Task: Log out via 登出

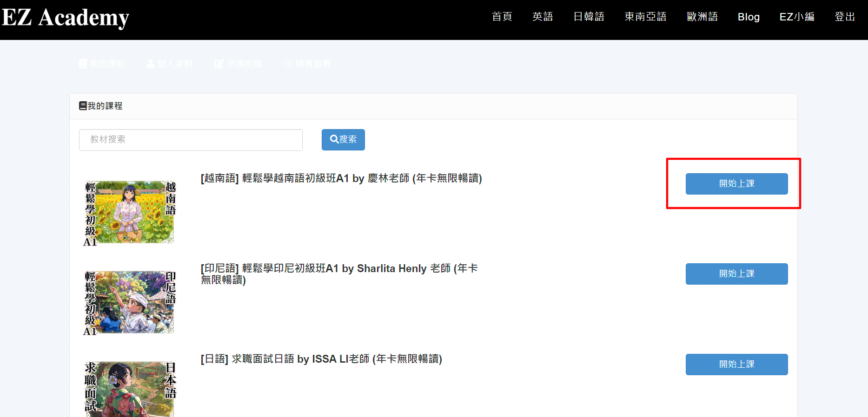Action: point(845,17)
